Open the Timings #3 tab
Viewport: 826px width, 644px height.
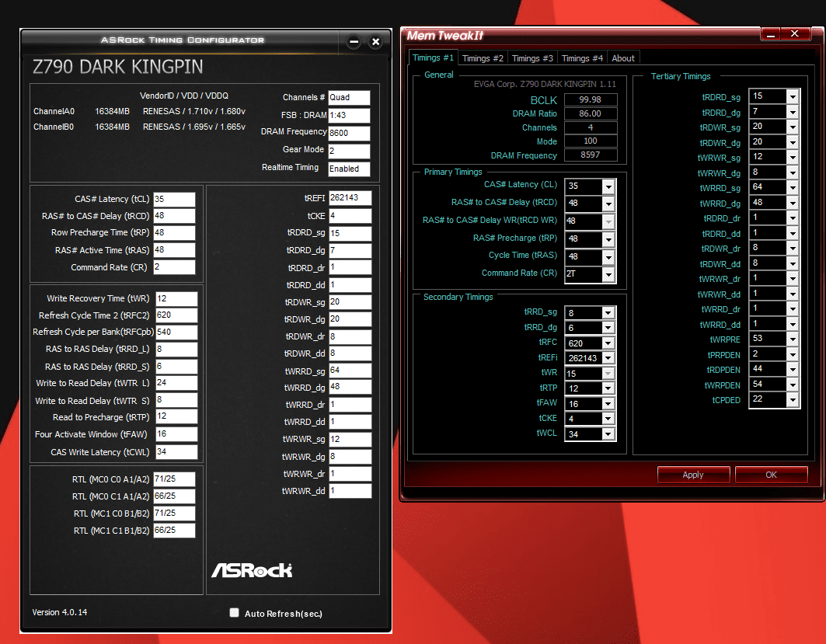click(532, 58)
